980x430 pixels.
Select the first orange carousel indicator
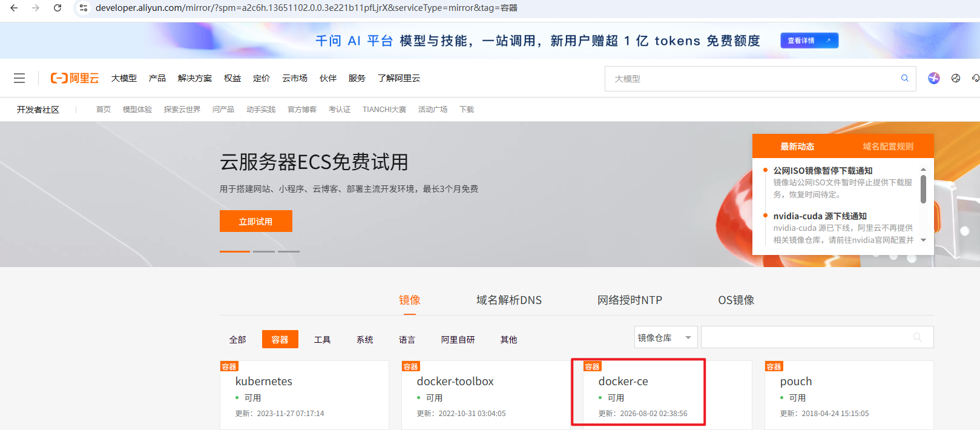[235, 251]
